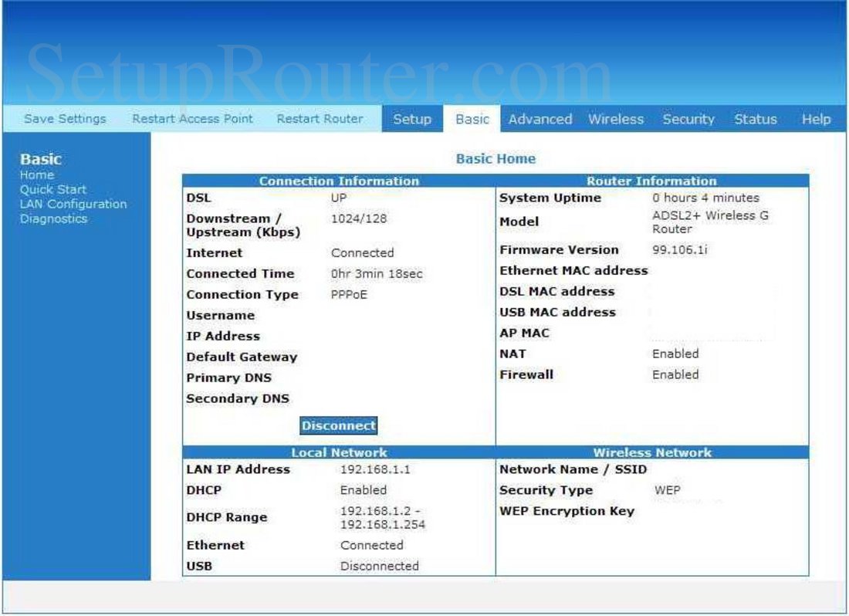Click the 0hr 3min 18sec value
849x616 pixels.
coord(377,274)
